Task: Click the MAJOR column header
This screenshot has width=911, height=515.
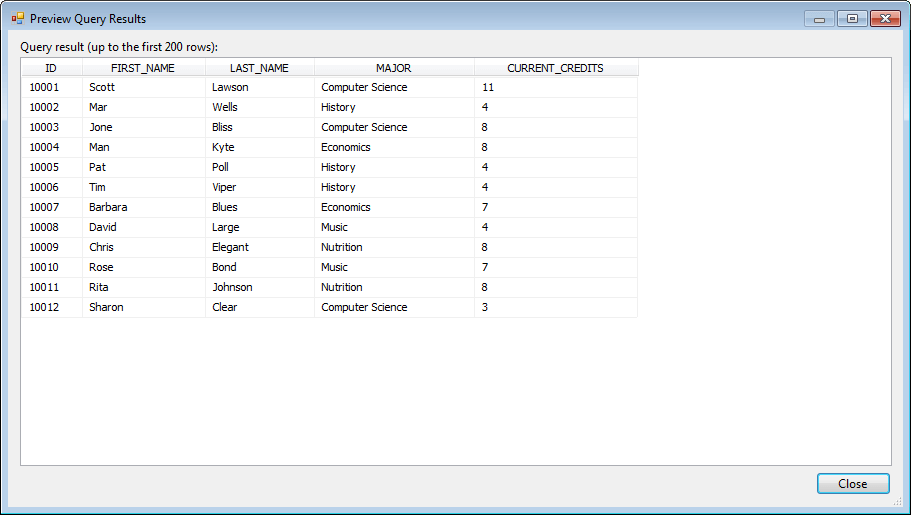Action: coord(394,68)
